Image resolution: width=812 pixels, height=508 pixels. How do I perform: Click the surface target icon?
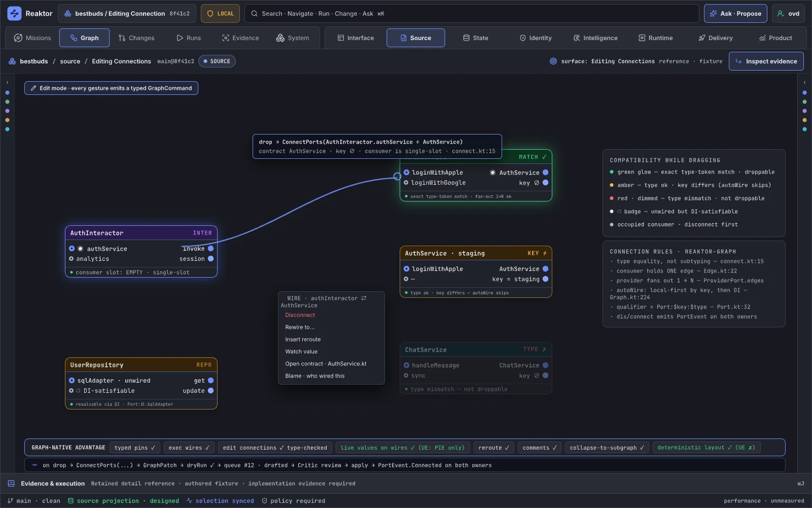pos(553,61)
